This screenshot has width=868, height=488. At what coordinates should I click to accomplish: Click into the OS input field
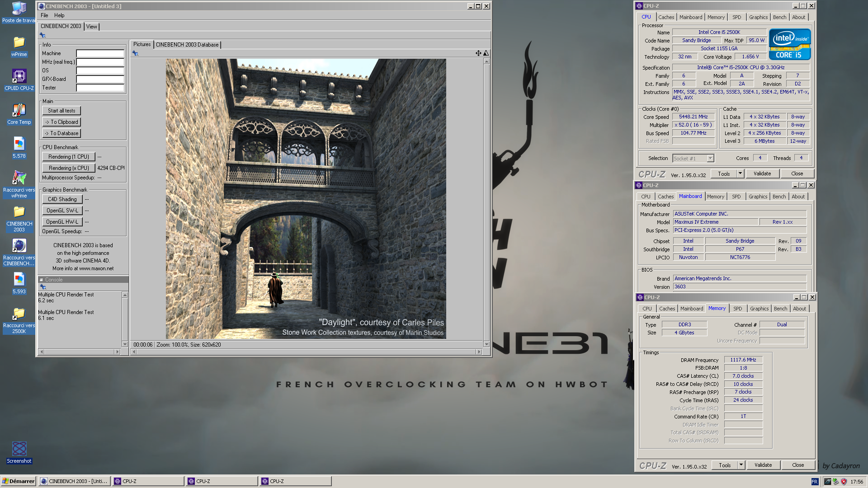tap(100, 70)
